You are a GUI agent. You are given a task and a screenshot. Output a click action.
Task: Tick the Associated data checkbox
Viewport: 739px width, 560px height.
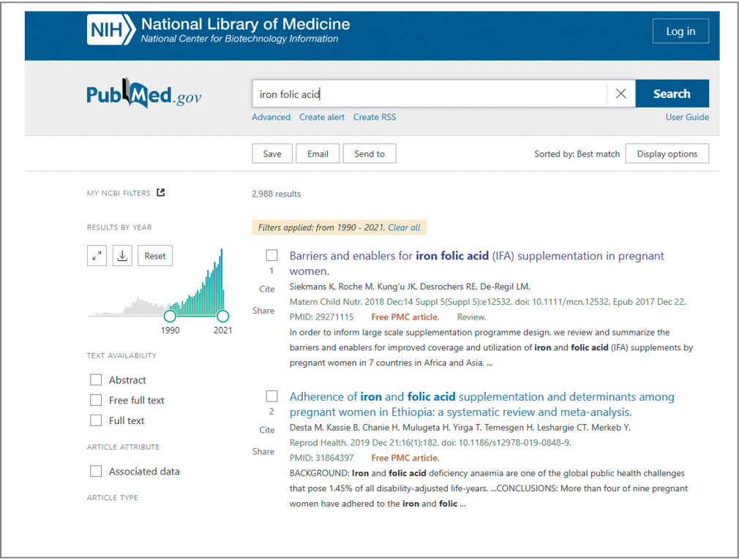[96, 472]
